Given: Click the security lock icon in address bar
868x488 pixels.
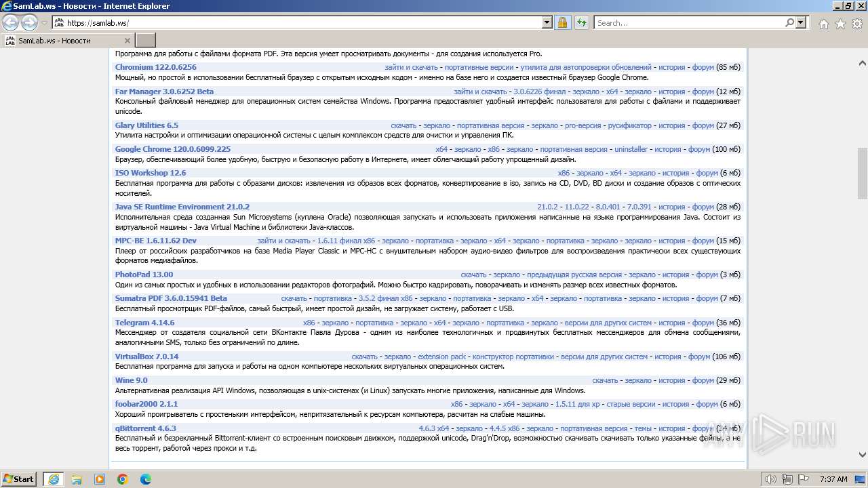Looking at the screenshot, I should pos(562,23).
